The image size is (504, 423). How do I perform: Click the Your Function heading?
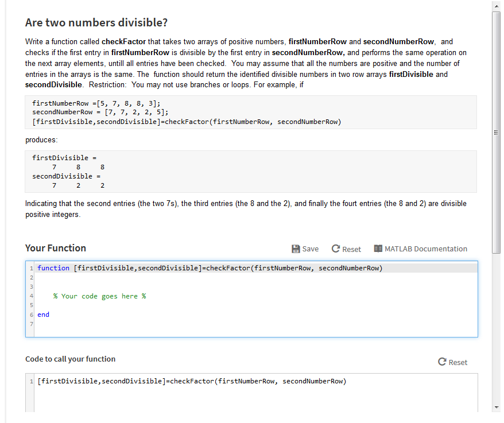(x=55, y=247)
